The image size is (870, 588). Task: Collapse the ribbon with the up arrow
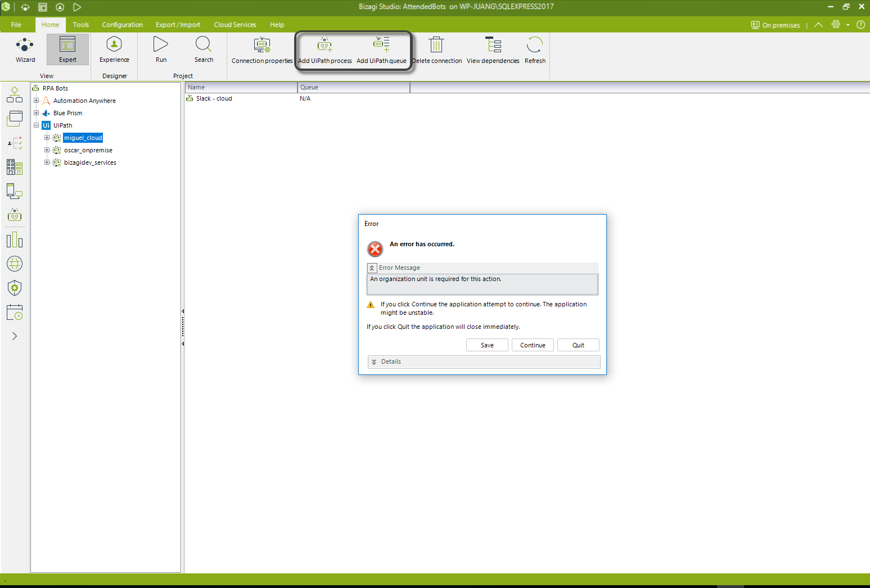pos(818,25)
